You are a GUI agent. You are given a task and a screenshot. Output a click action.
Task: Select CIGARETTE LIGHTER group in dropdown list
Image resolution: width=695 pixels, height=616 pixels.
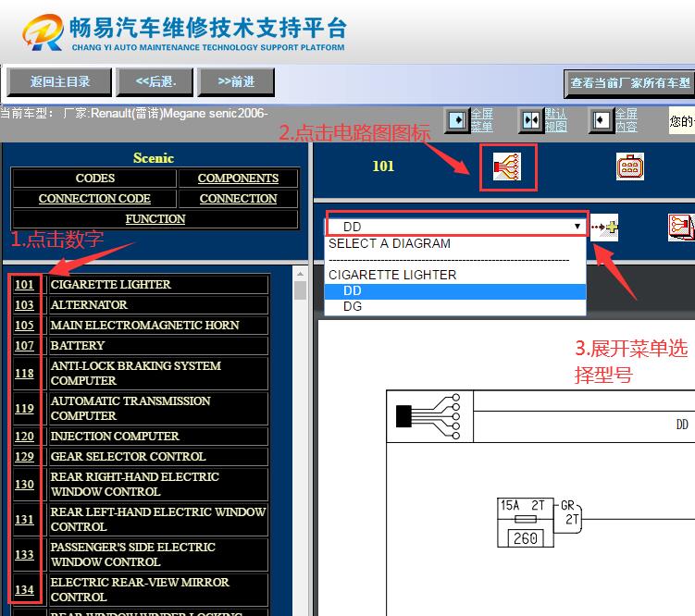pos(455,275)
